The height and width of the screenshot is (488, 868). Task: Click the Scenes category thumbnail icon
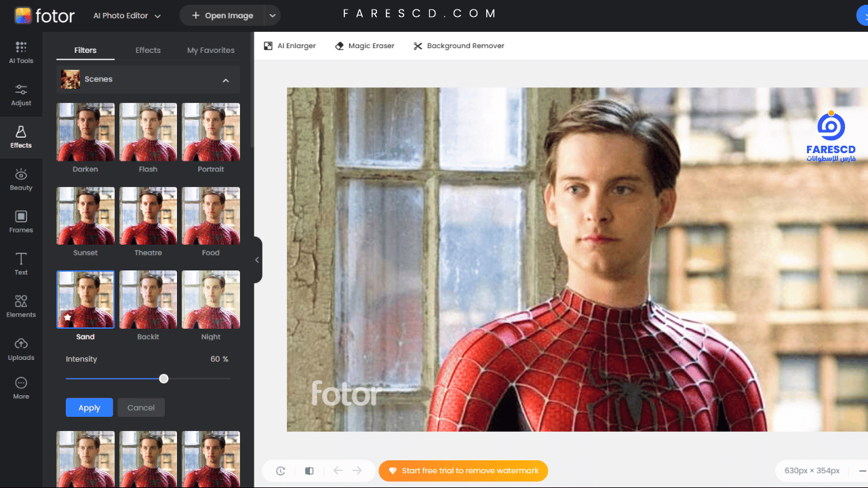point(71,79)
